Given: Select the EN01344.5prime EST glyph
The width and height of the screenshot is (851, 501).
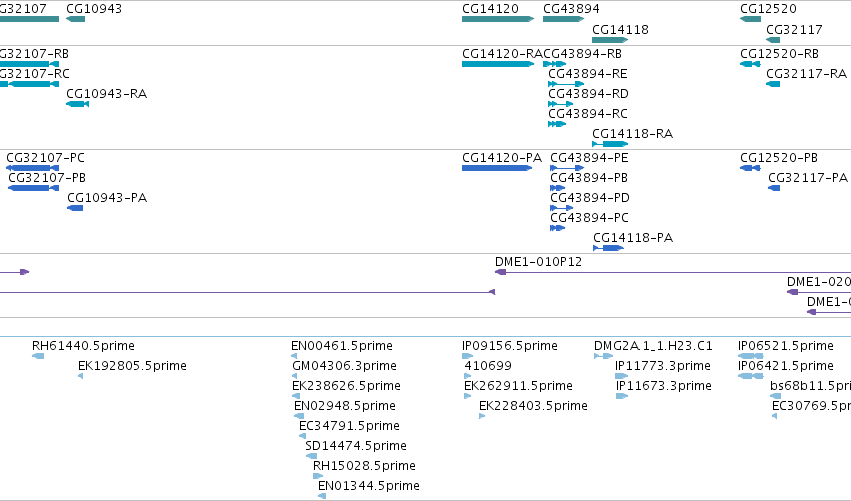Looking at the screenshot, I should tap(322, 496).
